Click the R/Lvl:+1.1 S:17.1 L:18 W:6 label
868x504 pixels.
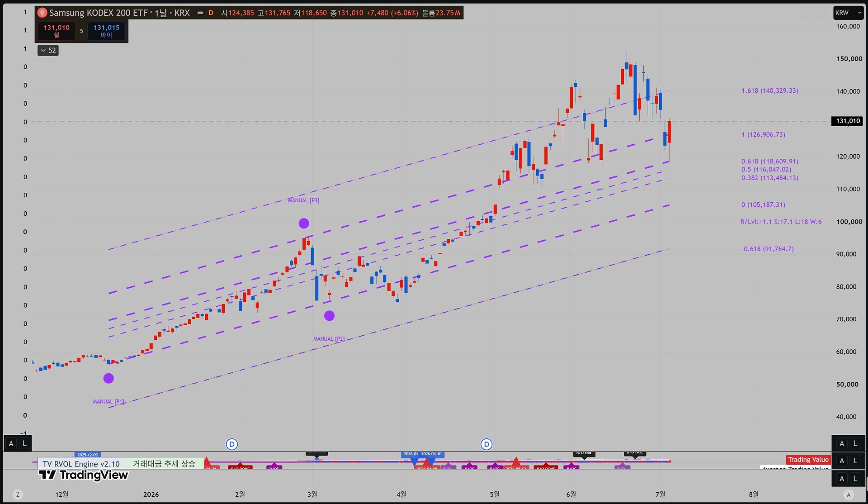[x=781, y=222]
